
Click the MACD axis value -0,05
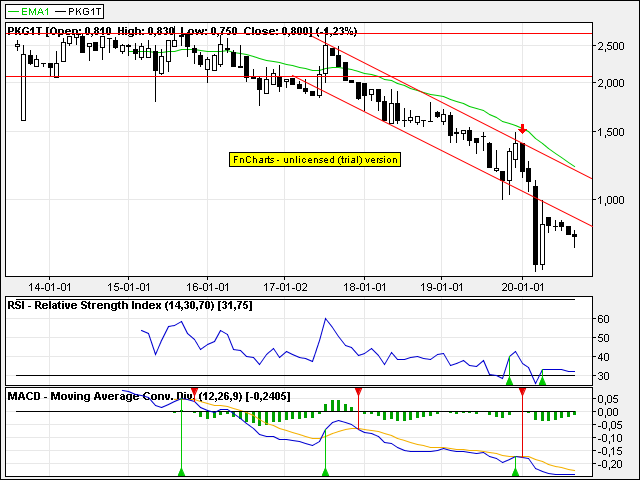[608, 425]
